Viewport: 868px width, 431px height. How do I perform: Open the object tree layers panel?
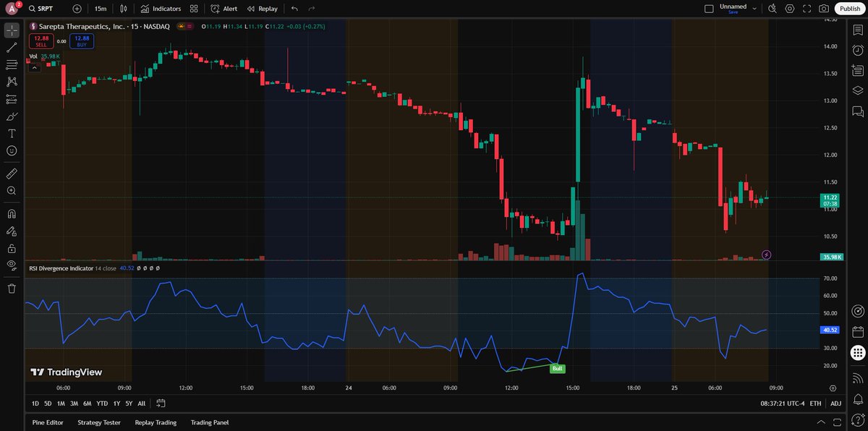point(858,91)
